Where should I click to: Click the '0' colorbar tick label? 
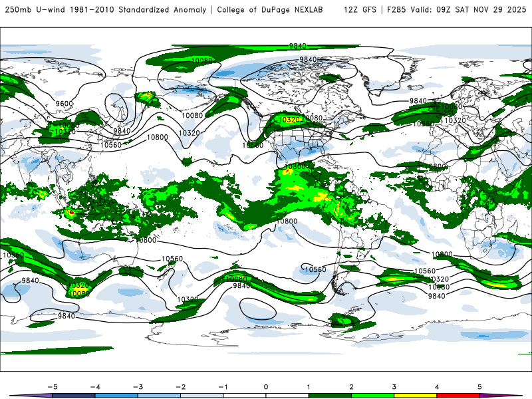[266, 387]
